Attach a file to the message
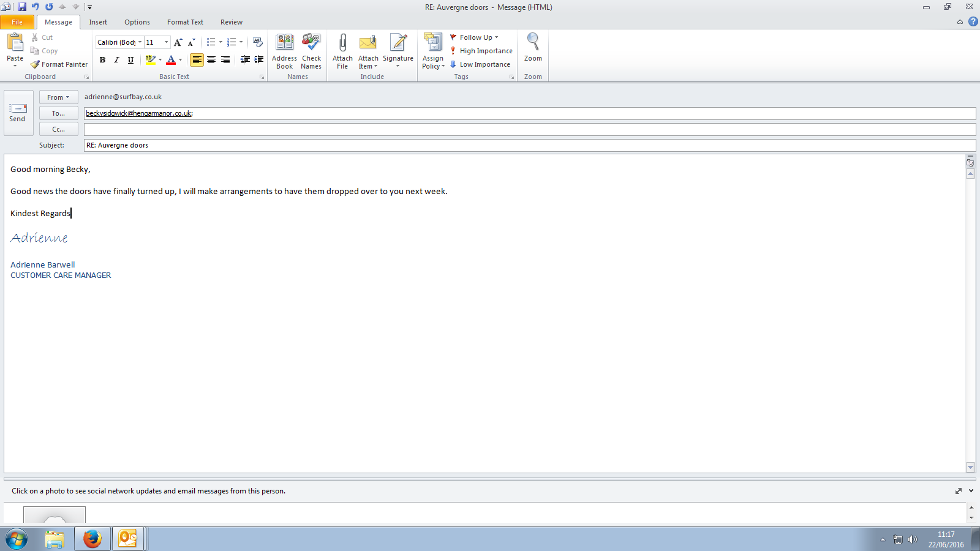Screen dimensions: 980x551 [342, 51]
